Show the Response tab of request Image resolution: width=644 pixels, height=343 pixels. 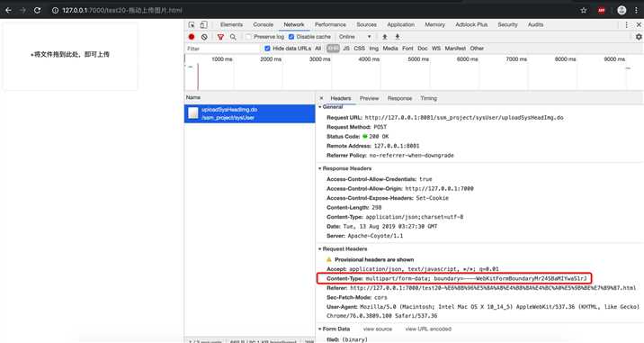pos(399,98)
